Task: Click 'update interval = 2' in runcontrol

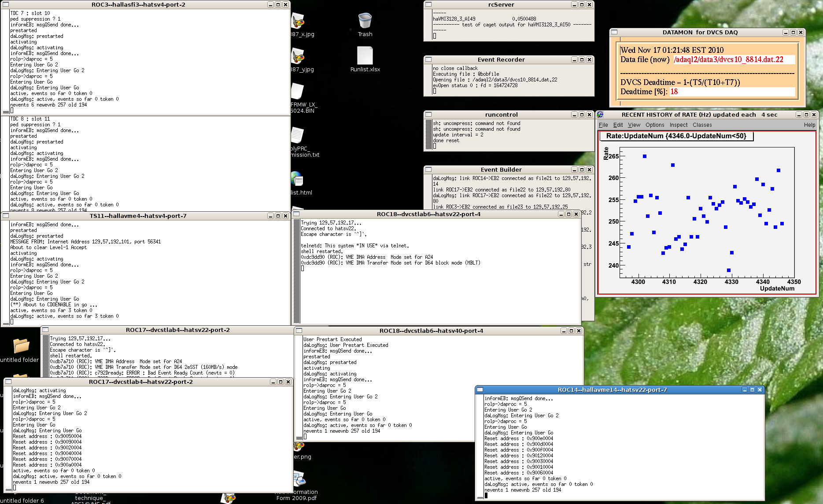Action: coord(458,135)
